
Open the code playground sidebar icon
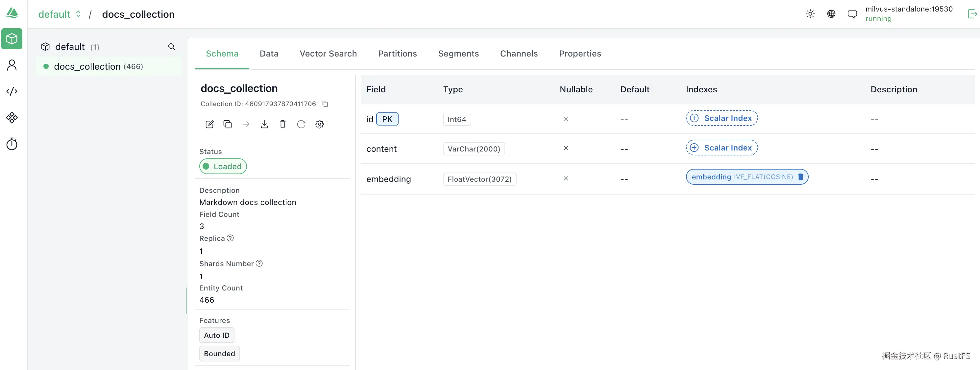click(12, 91)
